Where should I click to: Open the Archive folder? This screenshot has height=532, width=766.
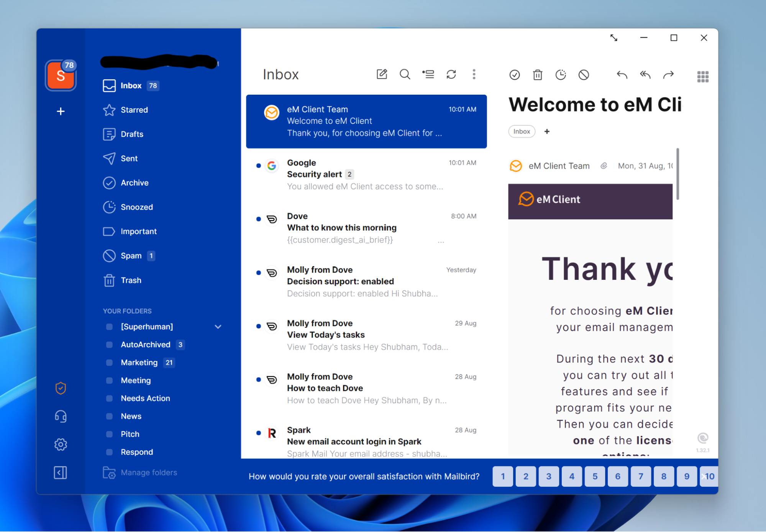[126, 183]
